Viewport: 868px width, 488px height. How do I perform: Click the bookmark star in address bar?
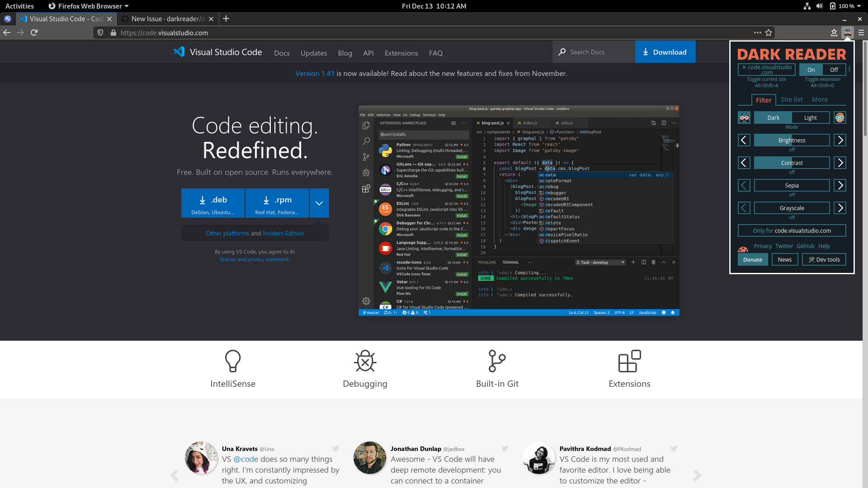coord(769,33)
